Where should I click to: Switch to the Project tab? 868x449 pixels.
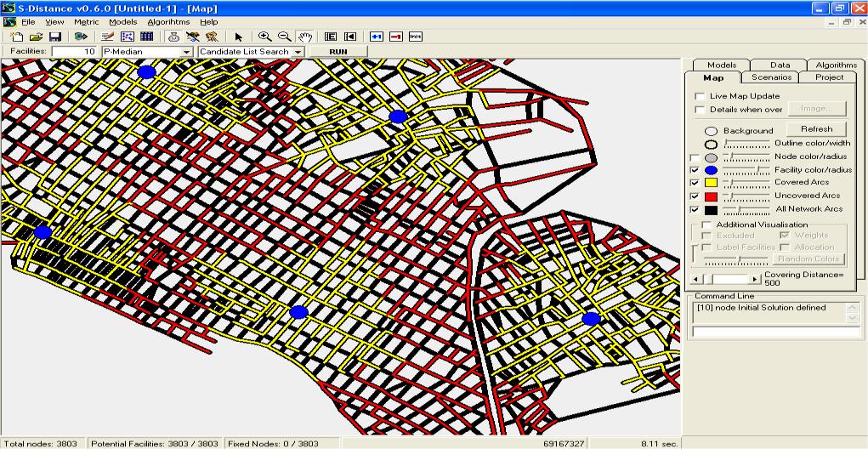pos(829,77)
